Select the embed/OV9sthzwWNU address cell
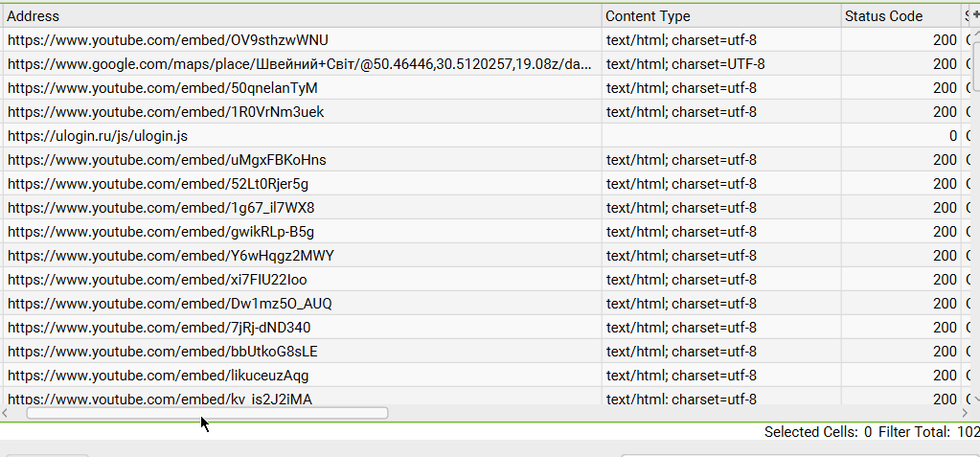 [168, 40]
